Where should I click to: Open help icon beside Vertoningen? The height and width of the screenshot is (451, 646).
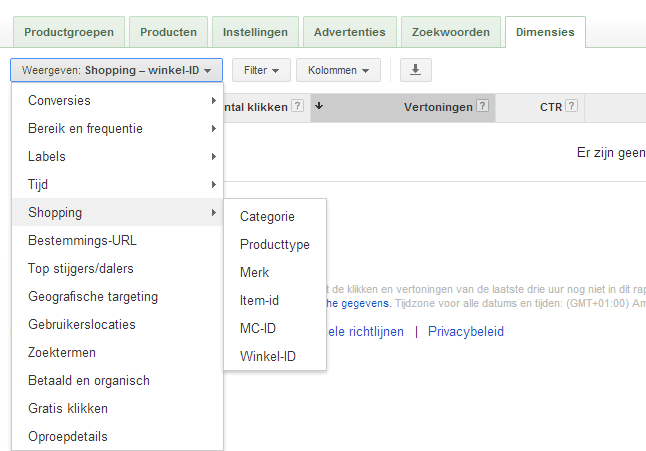coord(482,106)
